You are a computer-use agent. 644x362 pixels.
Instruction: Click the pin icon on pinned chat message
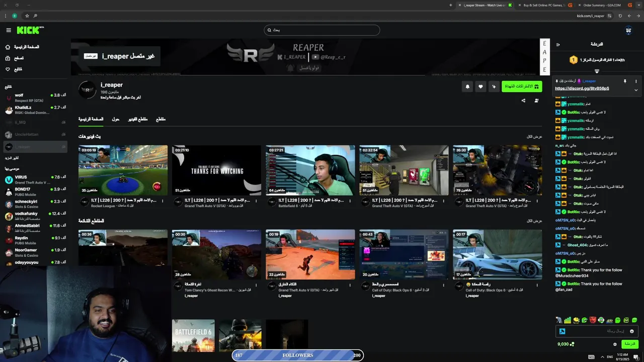point(625,81)
